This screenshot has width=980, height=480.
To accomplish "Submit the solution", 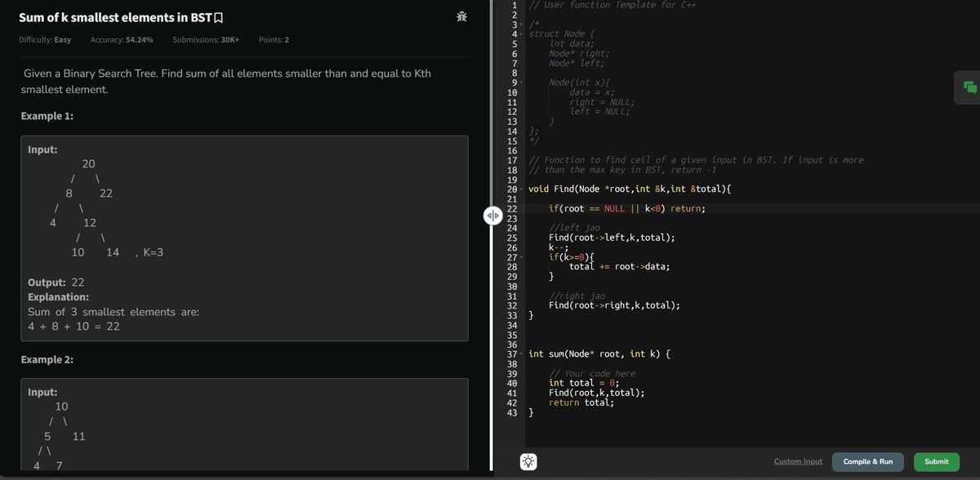I will click(936, 461).
